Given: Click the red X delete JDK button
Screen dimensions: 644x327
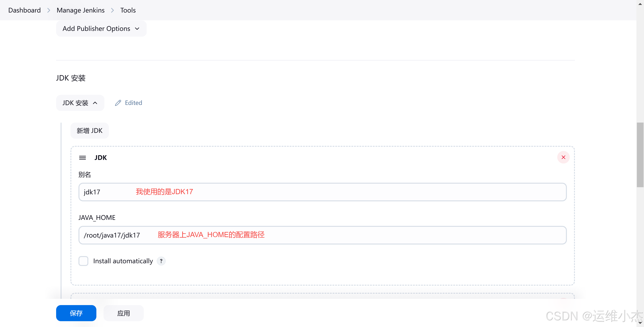Looking at the screenshot, I should [x=563, y=157].
